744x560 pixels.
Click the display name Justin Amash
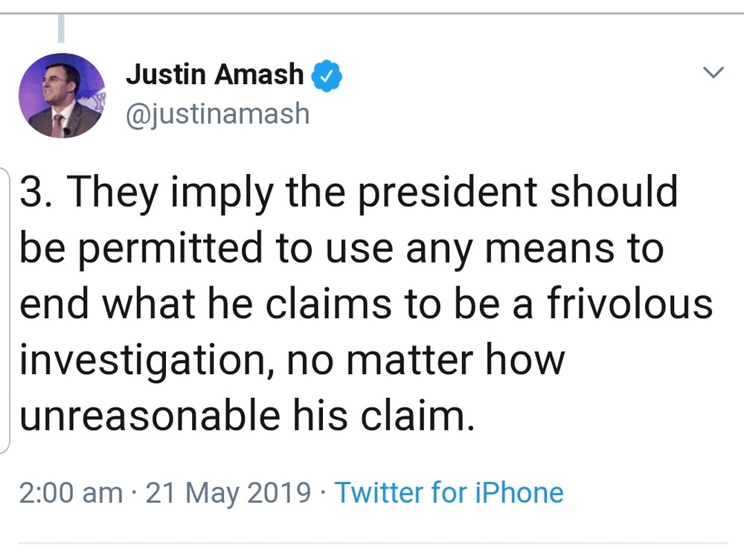215,74
